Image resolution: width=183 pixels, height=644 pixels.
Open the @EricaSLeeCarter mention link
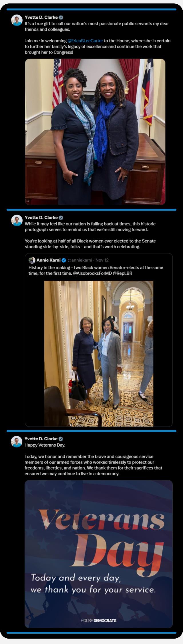tap(85, 41)
